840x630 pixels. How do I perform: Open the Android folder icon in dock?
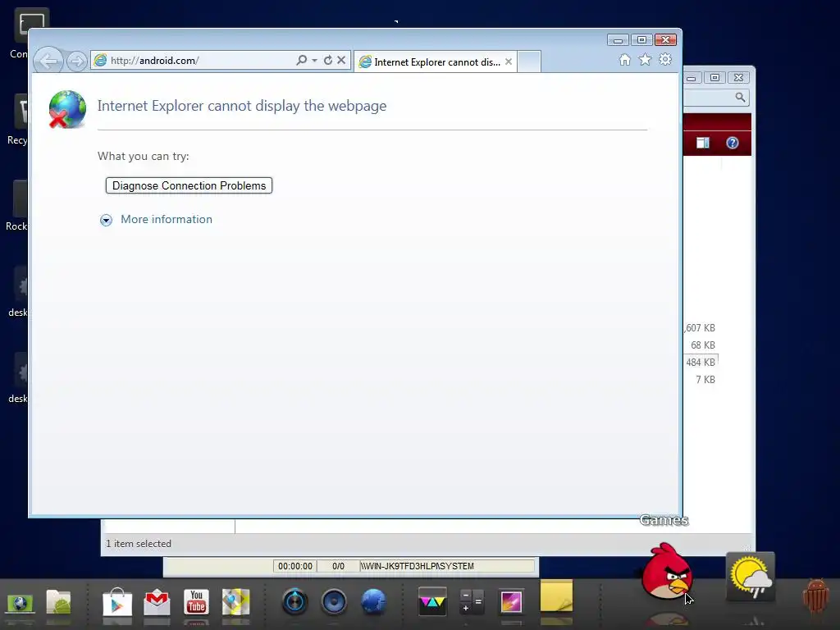(x=58, y=601)
